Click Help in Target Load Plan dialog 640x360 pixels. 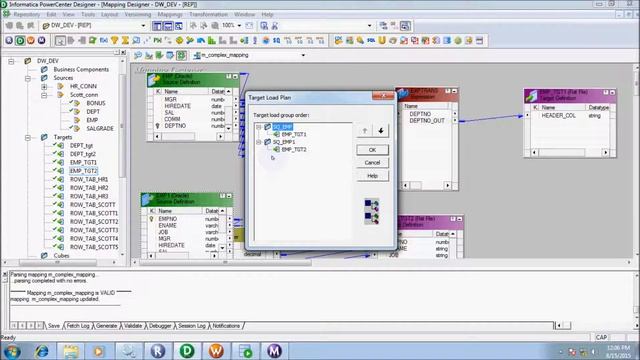(x=372, y=176)
